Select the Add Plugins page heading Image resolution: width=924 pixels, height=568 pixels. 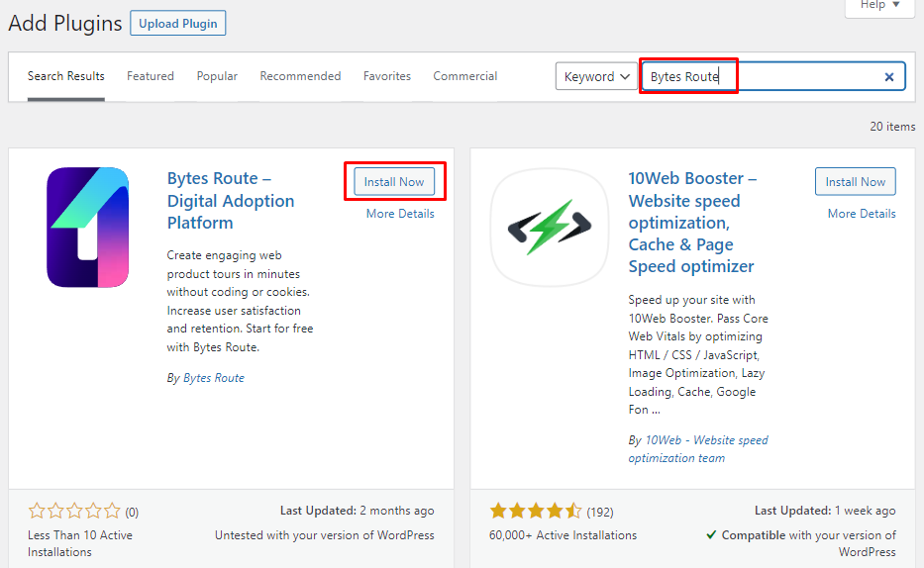point(64,24)
